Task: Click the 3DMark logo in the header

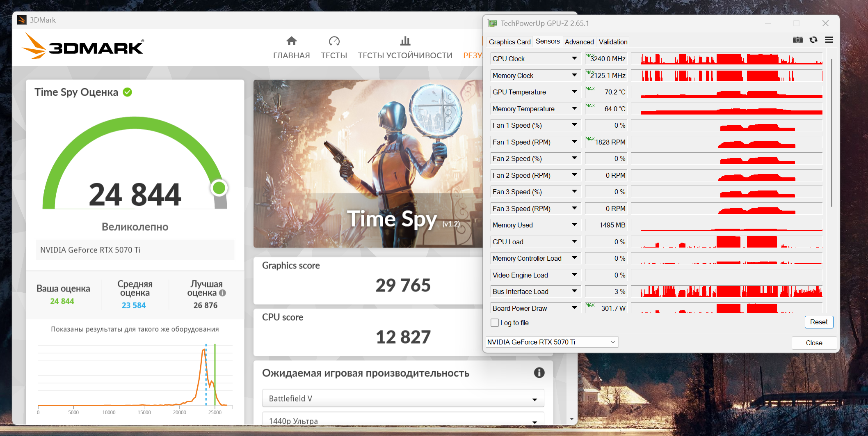Action: (83, 47)
